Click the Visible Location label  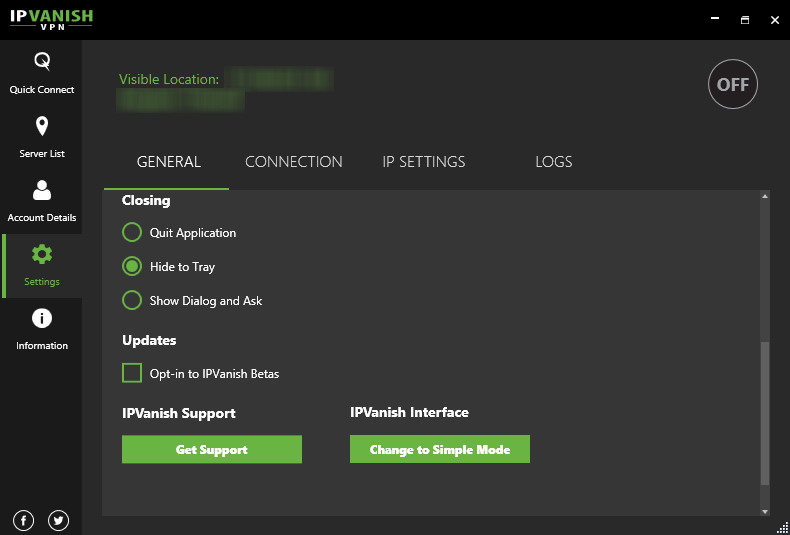169,79
